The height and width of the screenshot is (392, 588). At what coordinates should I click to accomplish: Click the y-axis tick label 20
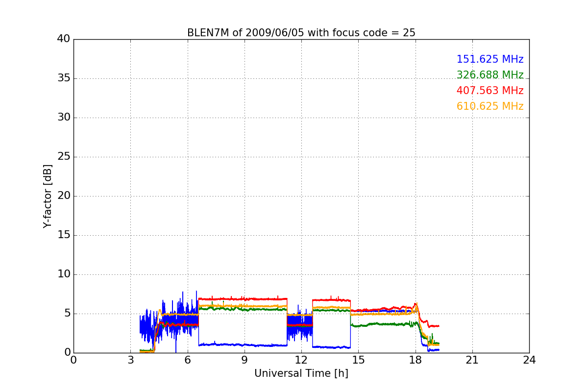point(64,196)
